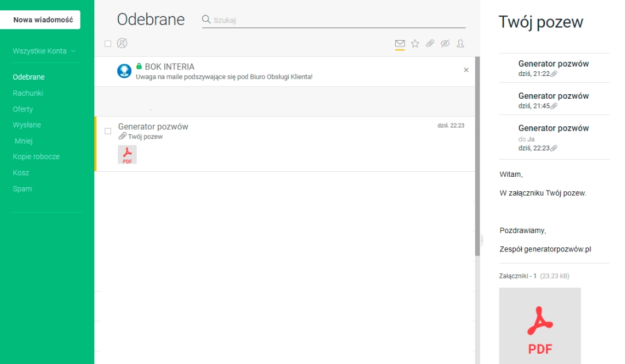Open the Wysłane folder
Screen dimensions: 625x364
coord(27,125)
